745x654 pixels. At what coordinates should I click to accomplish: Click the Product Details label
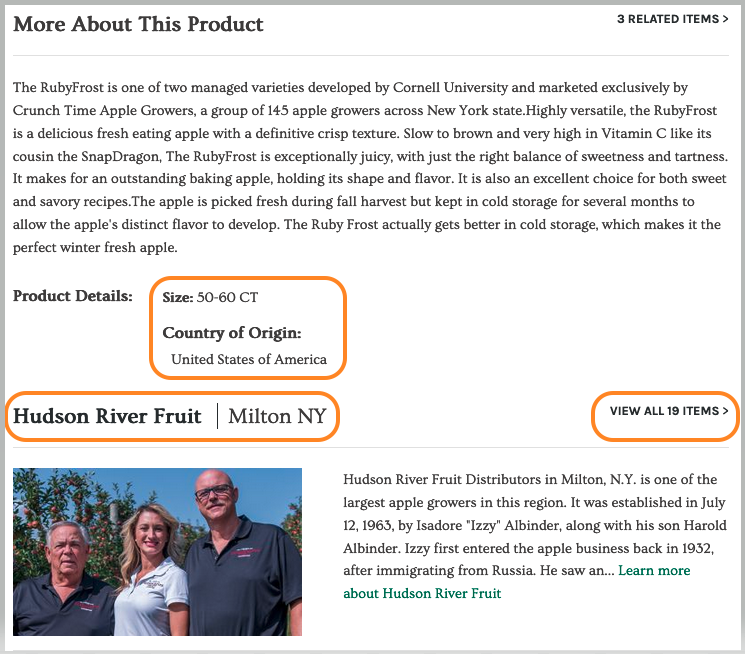(x=73, y=296)
